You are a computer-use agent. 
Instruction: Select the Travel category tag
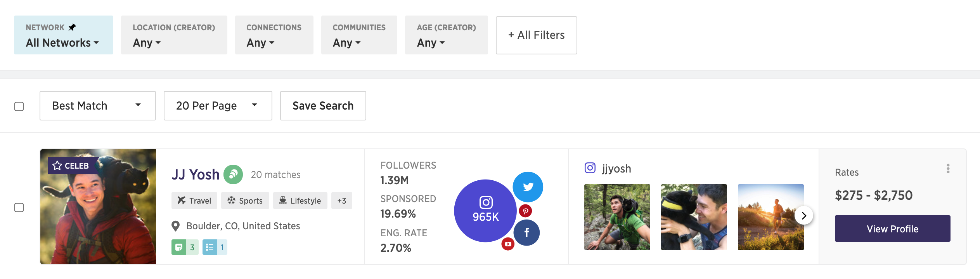(x=194, y=201)
